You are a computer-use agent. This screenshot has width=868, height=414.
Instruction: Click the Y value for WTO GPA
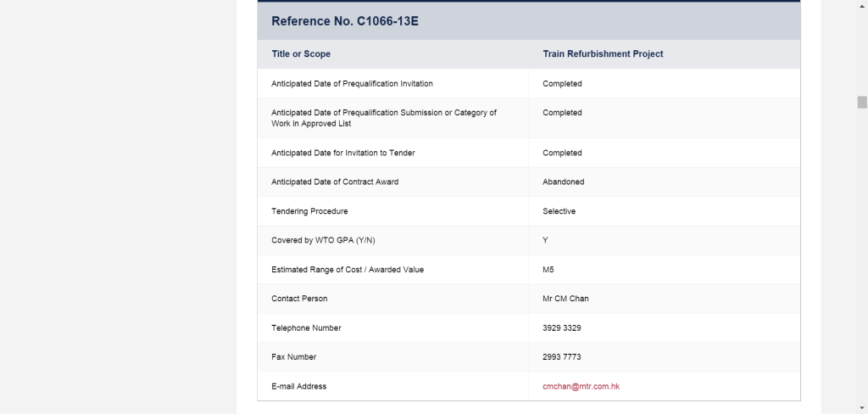pyautogui.click(x=545, y=241)
